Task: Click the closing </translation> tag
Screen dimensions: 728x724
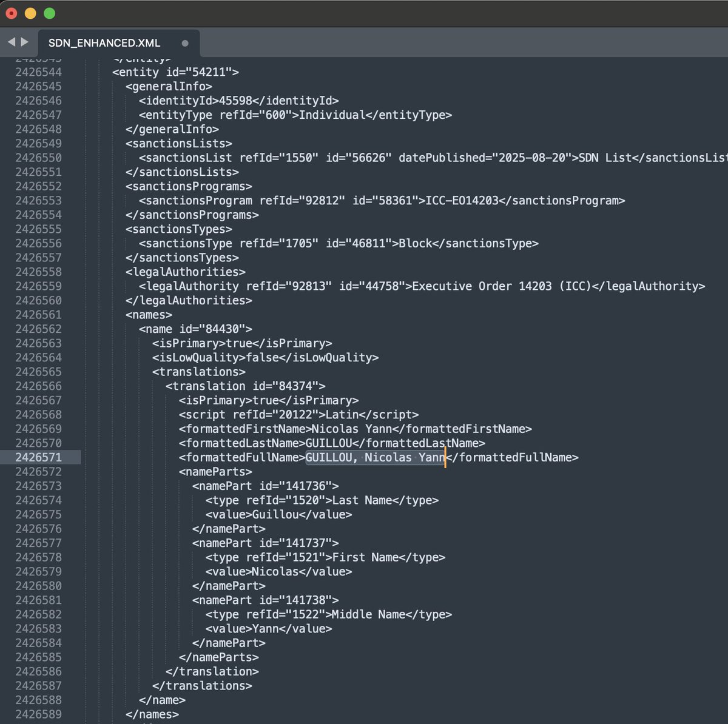Action: (212, 671)
